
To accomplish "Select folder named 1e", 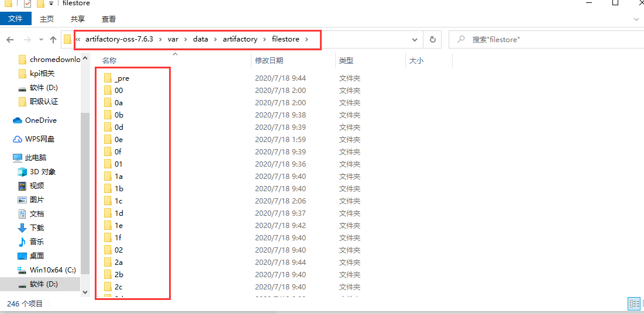I will pyautogui.click(x=119, y=226).
